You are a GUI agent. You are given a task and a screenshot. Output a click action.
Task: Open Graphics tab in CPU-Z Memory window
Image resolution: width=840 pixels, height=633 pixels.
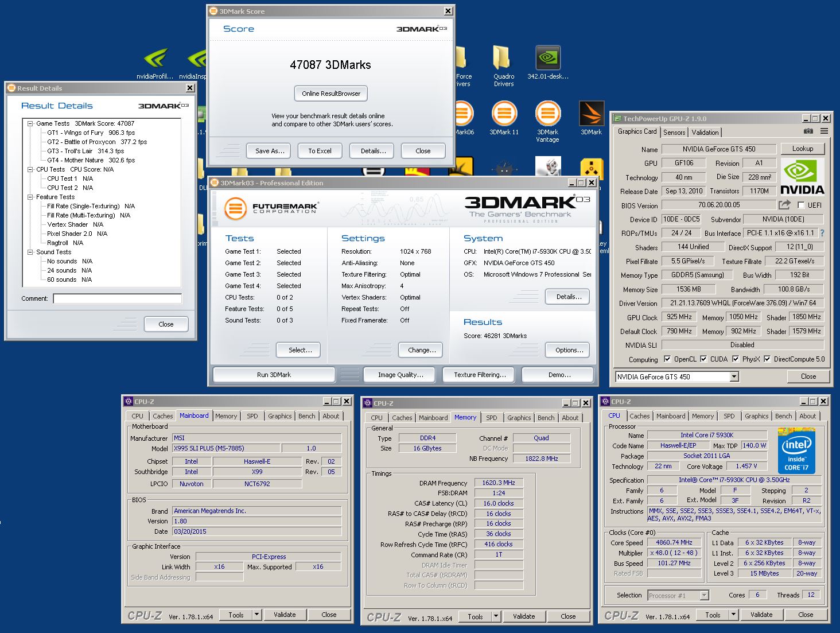[x=519, y=418]
